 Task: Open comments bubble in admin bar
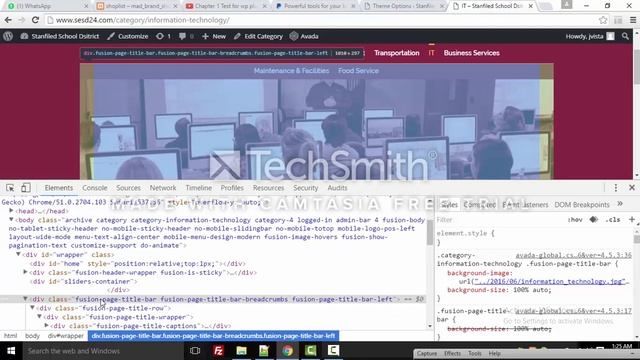(x=186, y=36)
